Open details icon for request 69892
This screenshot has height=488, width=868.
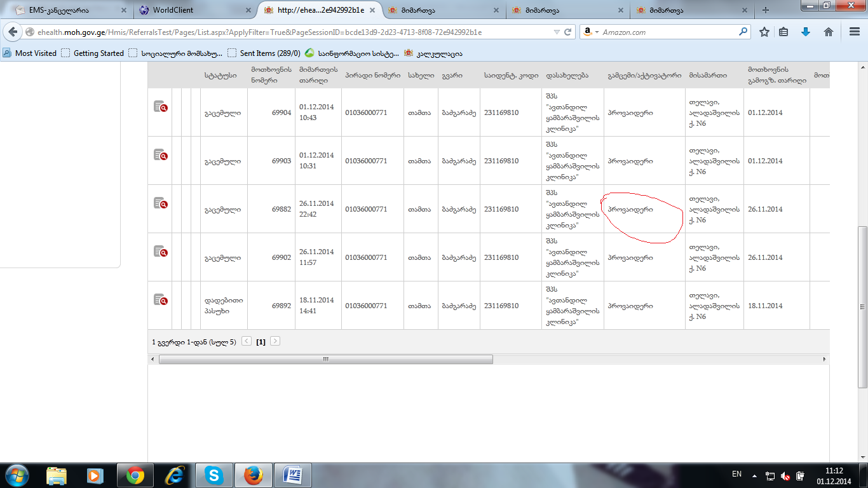click(x=160, y=300)
